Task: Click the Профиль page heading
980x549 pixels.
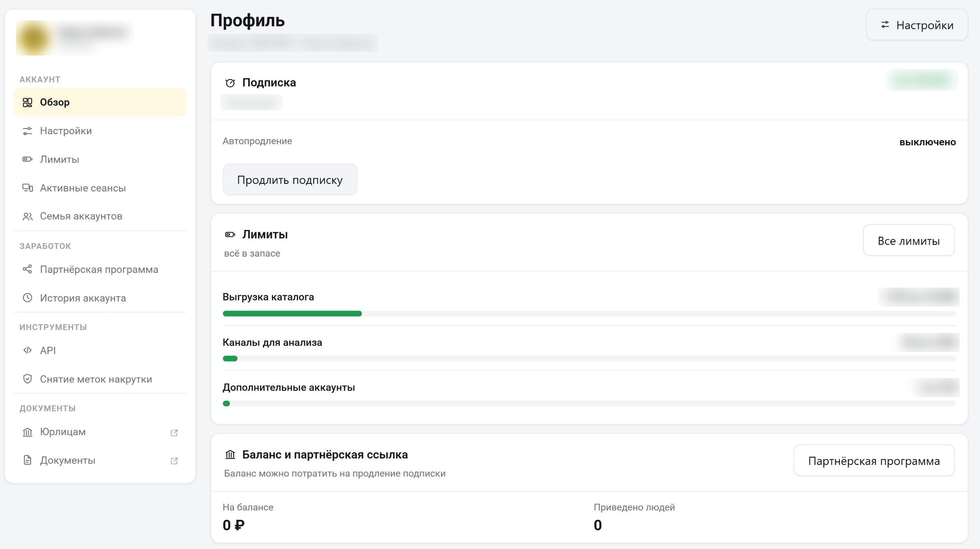Action: click(247, 20)
